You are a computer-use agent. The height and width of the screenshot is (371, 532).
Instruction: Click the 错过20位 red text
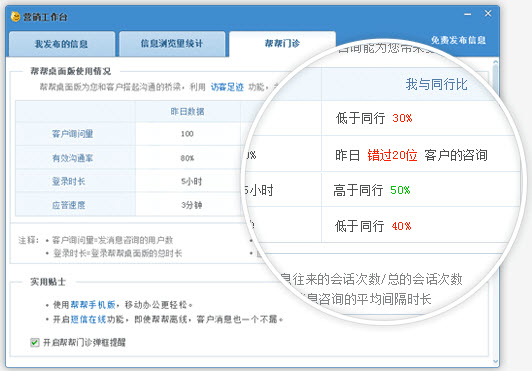coord(392,155)
